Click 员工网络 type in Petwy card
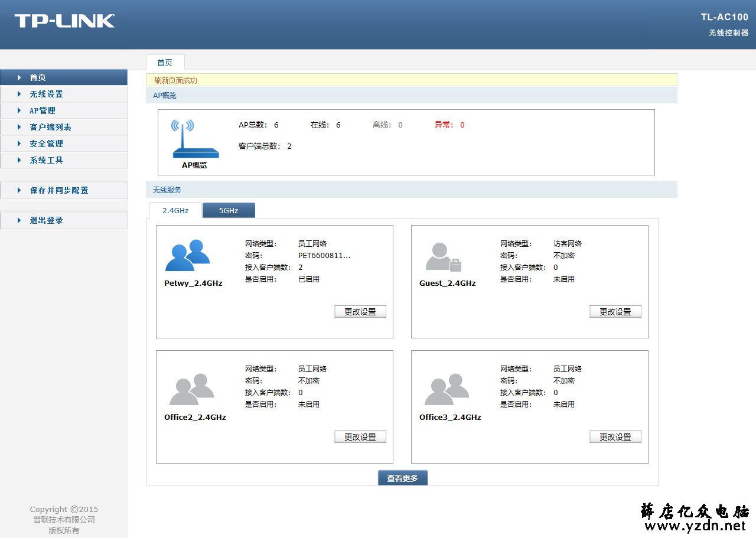756x538 pixels. click(312, 244)
